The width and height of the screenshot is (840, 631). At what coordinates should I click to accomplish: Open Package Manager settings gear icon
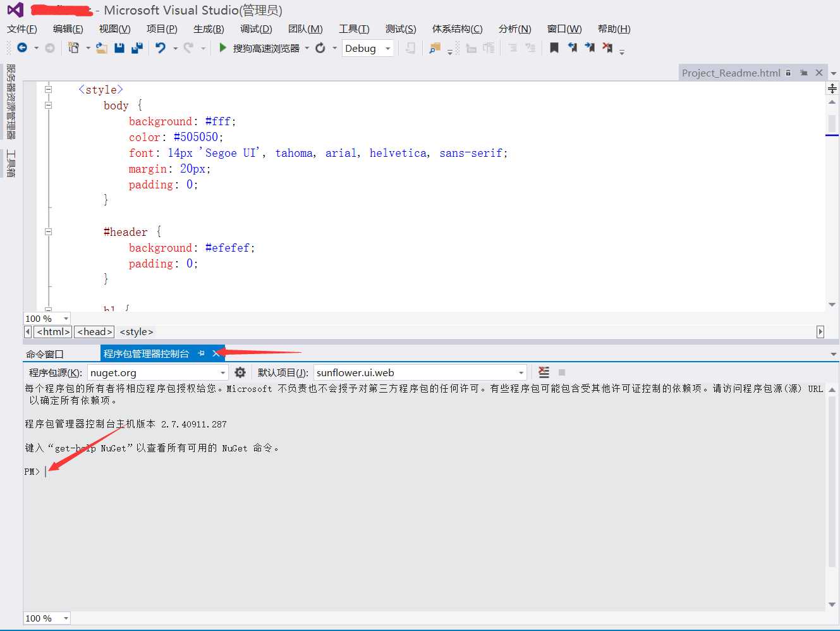tap(240, 372)
